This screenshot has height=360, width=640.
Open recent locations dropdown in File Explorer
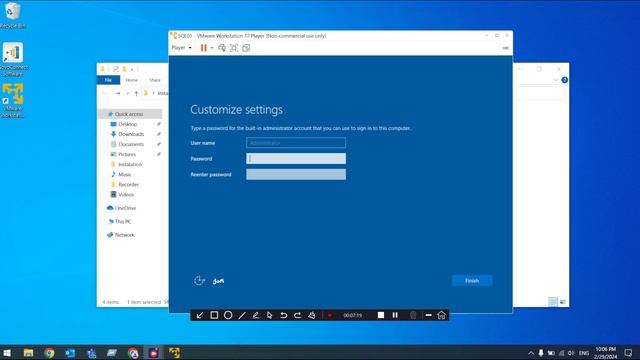click(127, 93)
